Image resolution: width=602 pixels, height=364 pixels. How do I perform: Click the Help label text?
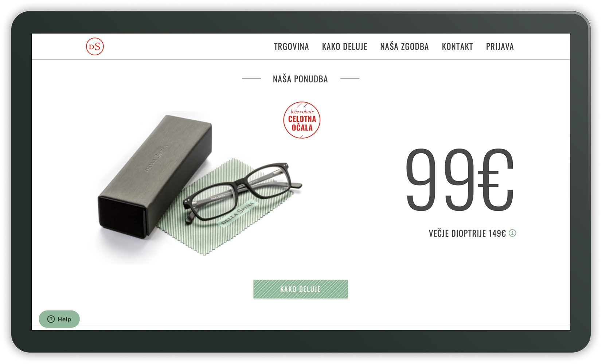click(x=64, y=319)
